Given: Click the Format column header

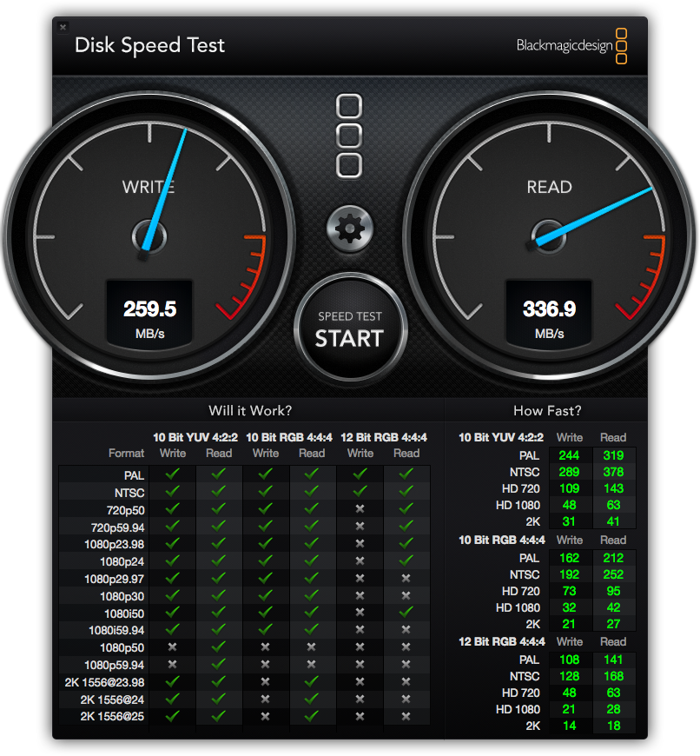Looking at the screenshot, I should click(x=126, y=454).
